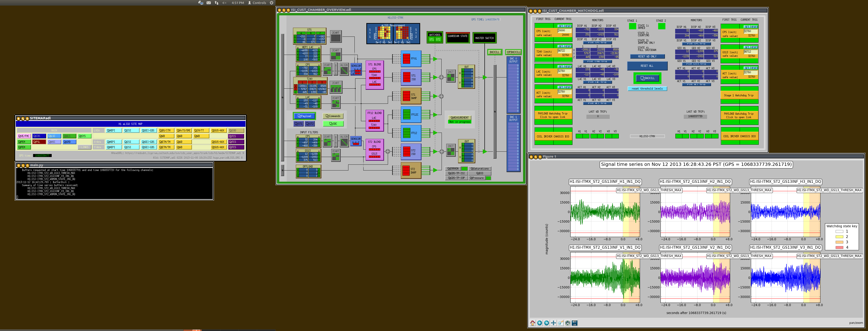
Task: Open the GRD menu in SITEMAP
Action: 69,142
